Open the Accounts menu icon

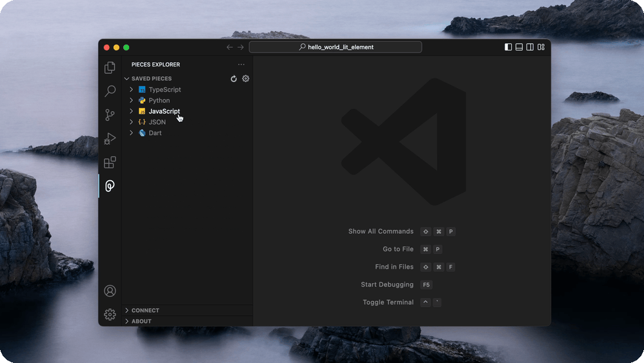point(110,291)
